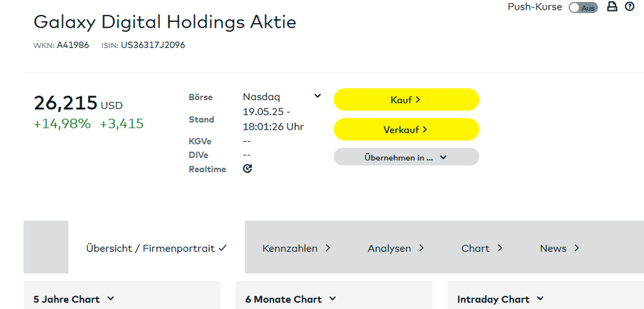Go to the News tab

point(559,248)
